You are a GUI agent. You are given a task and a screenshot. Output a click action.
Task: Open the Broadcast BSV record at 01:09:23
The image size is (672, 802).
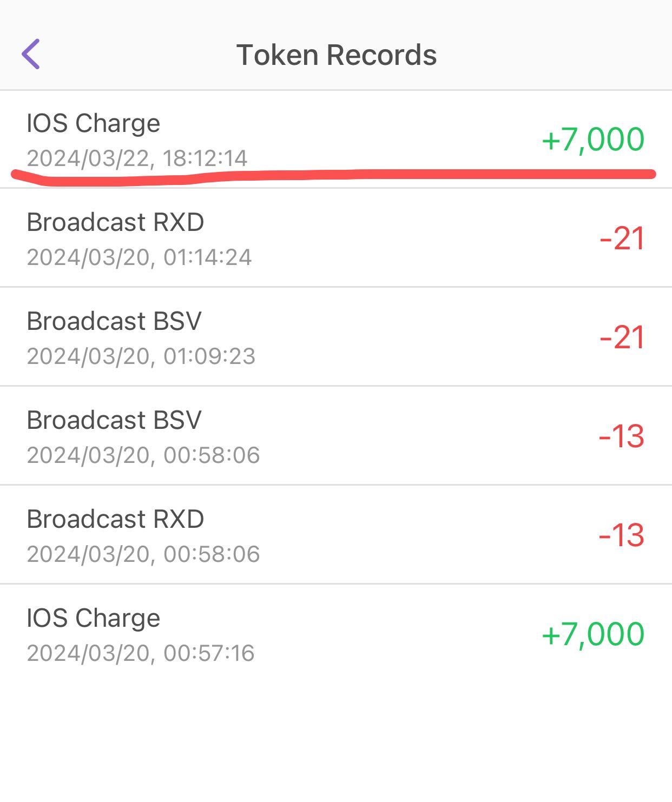tap(114, 321)
